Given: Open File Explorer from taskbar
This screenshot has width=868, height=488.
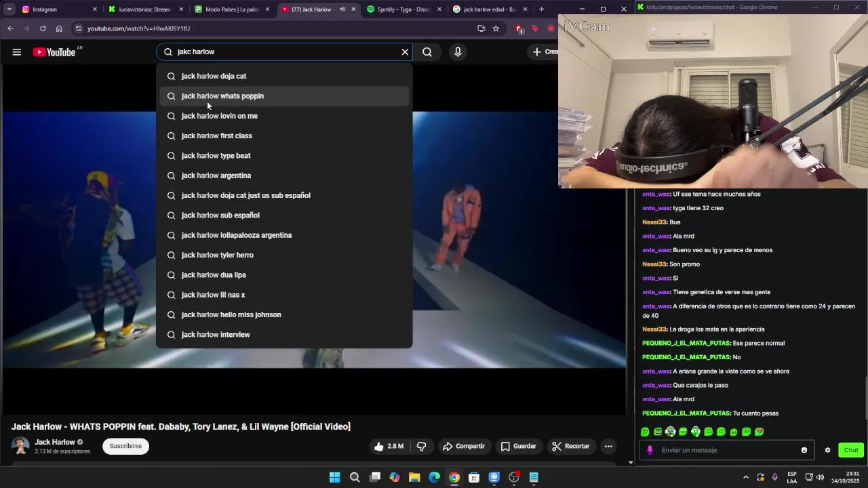Looking at the screenshot, I should [x=414, y=477].
